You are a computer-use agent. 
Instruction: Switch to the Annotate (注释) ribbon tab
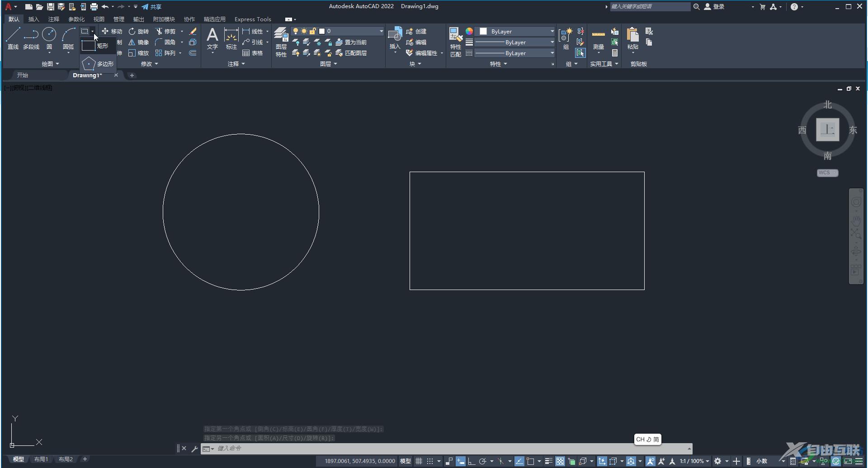coord(54,19)
